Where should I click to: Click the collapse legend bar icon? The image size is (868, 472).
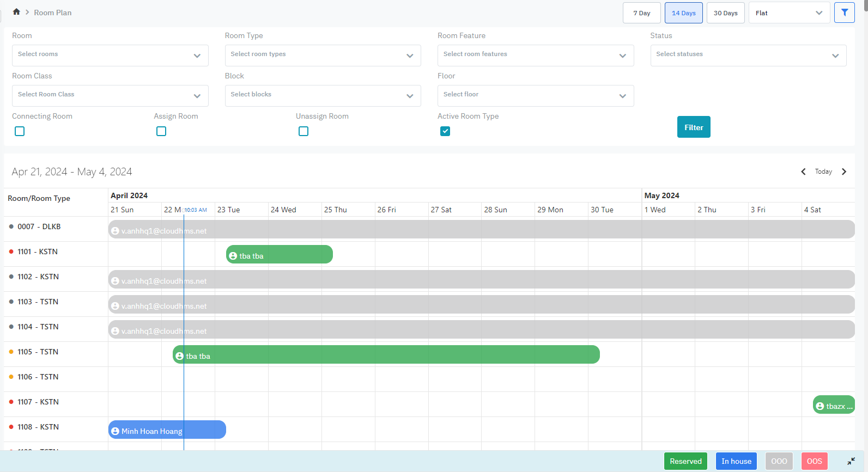[x=851, y=461]
